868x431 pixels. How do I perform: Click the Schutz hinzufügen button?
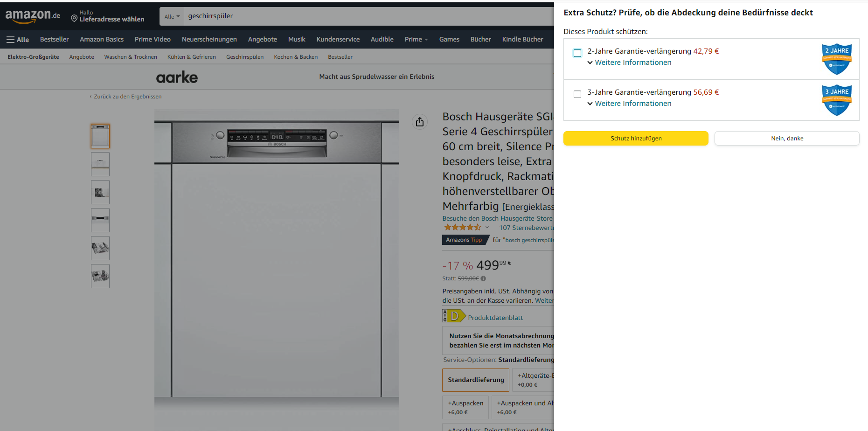[x=636, y=138]
